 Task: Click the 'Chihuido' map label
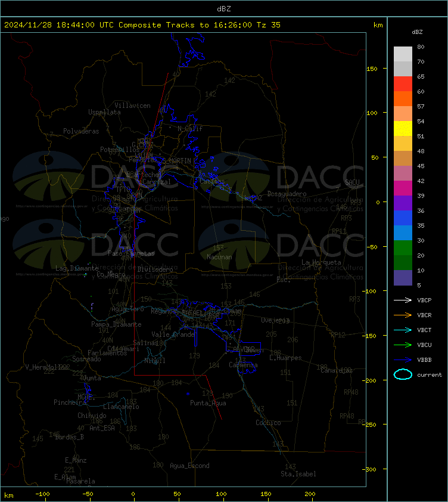click(92, 415)
